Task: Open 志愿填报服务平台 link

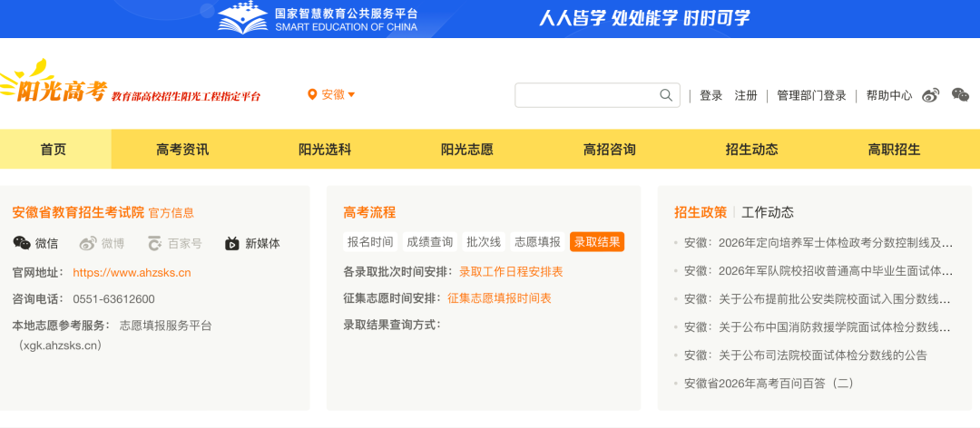Action: pos(166,326)
